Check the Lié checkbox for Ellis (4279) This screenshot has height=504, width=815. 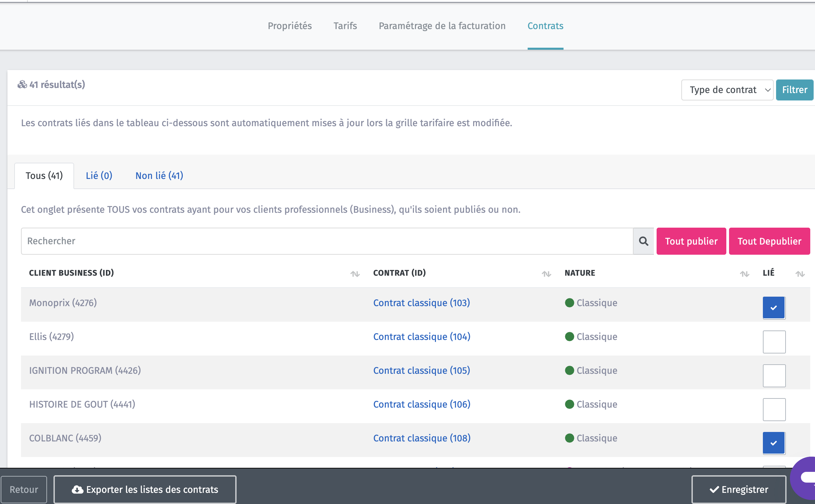point(774,342)
